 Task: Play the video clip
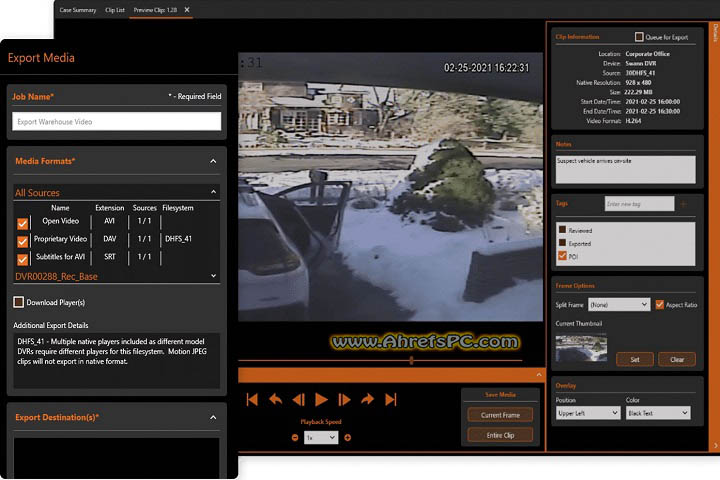click(321, 400)
